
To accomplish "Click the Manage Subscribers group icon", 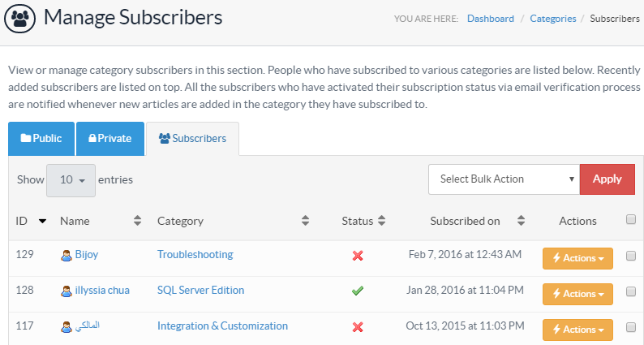I will tap(23, 17).
